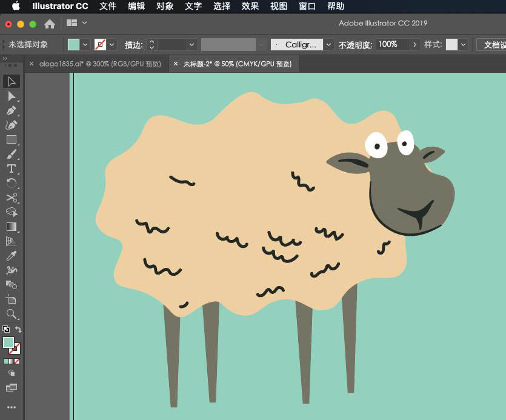Click the opacity 100% input field

[393, 45]
